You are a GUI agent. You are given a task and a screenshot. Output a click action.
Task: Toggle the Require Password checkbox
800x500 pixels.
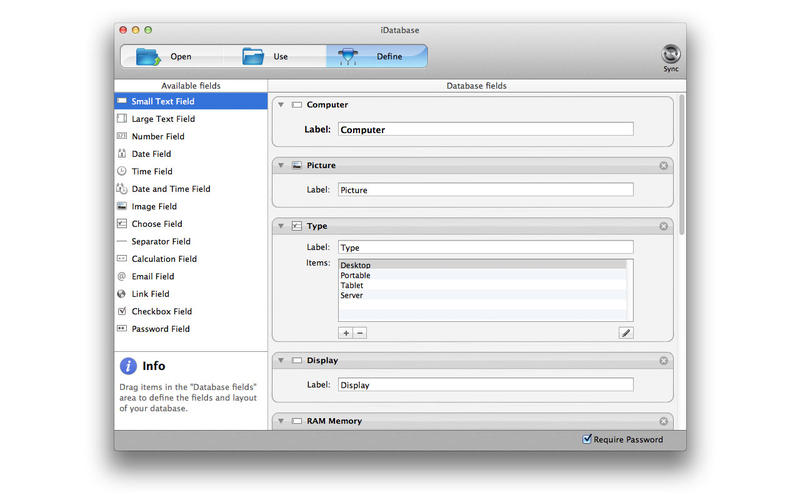pyautogui.click(x=587, y=439)
